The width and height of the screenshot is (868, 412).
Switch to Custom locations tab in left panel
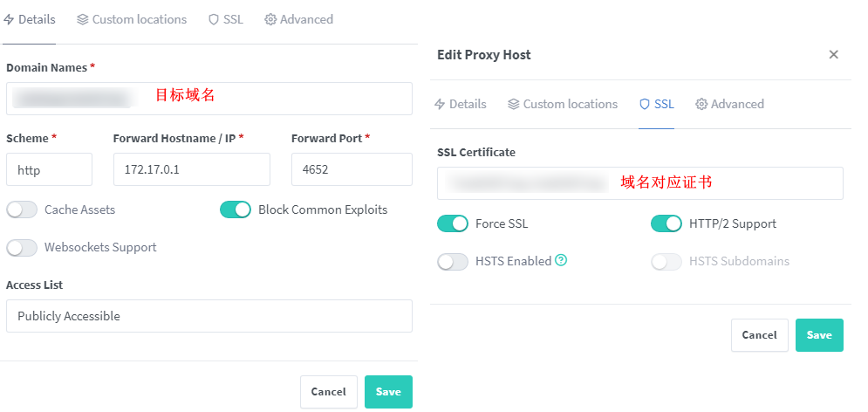[x=132, y=19]
